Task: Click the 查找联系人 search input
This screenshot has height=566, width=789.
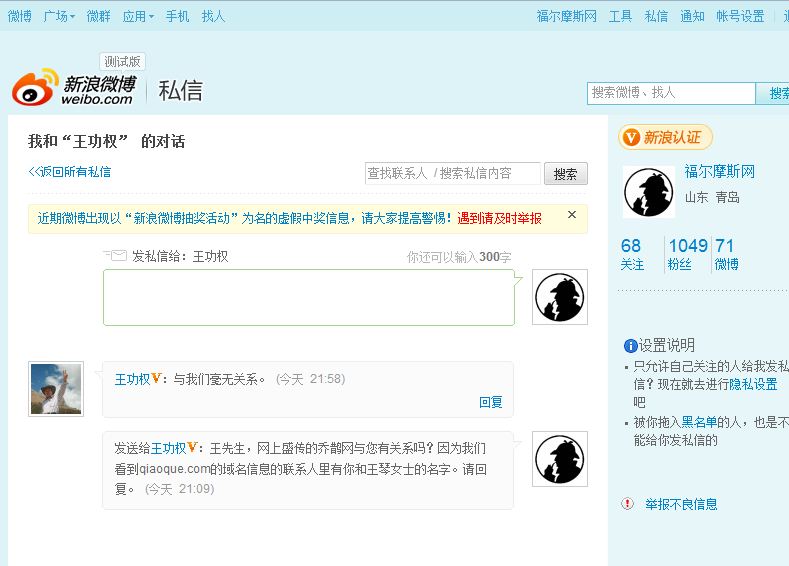Action: click(453, 174)
